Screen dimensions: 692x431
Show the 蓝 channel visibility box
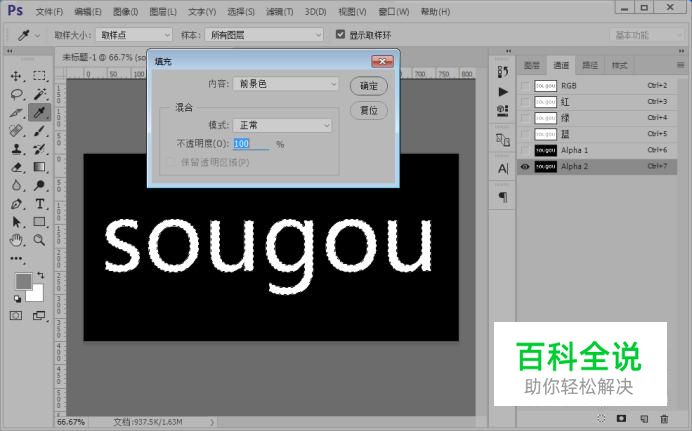click(x=525, y=134)
